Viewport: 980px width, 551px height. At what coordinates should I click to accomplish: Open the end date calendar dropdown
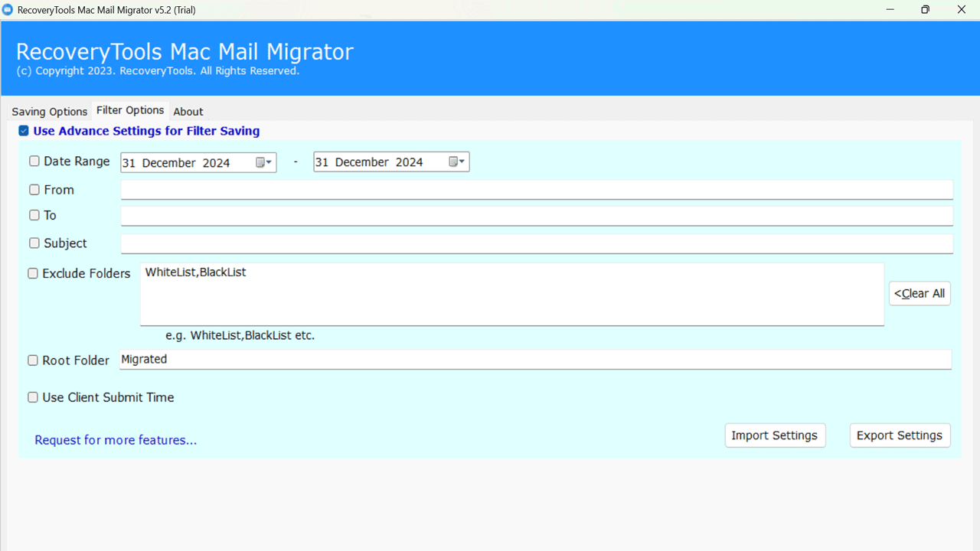tap(457, 162)
